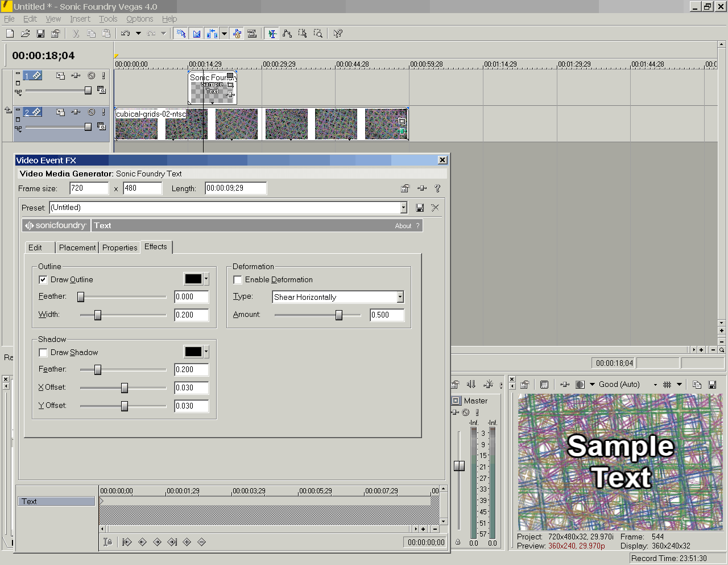
Task: Go to Previous Keyframe button
Action: pos(142,542)
